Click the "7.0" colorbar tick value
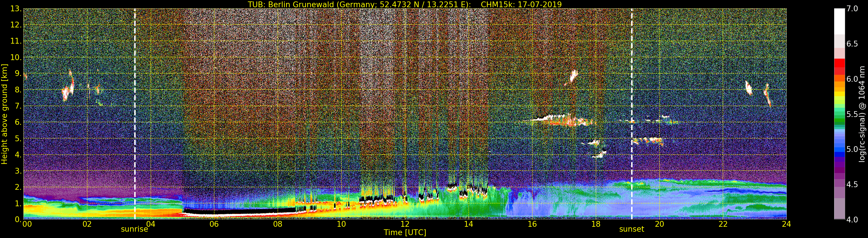Screen dimensions: 868x238 852,9
